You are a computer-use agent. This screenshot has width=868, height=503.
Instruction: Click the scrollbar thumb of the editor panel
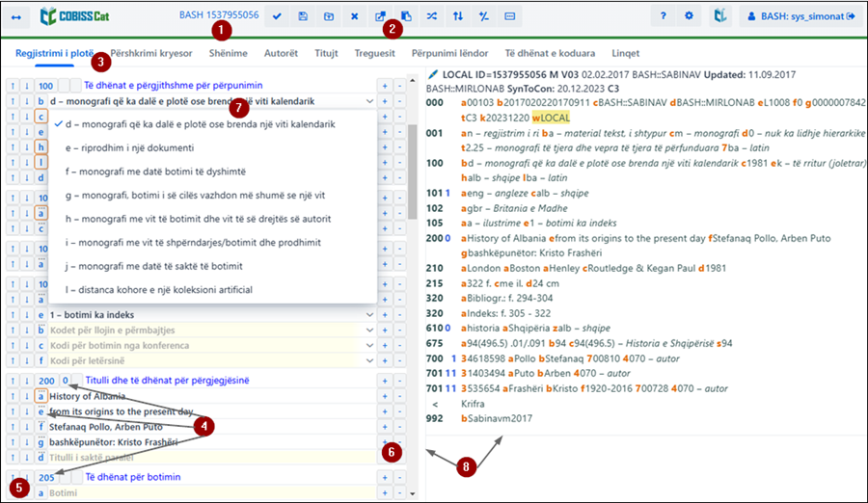tap(413, 172)
